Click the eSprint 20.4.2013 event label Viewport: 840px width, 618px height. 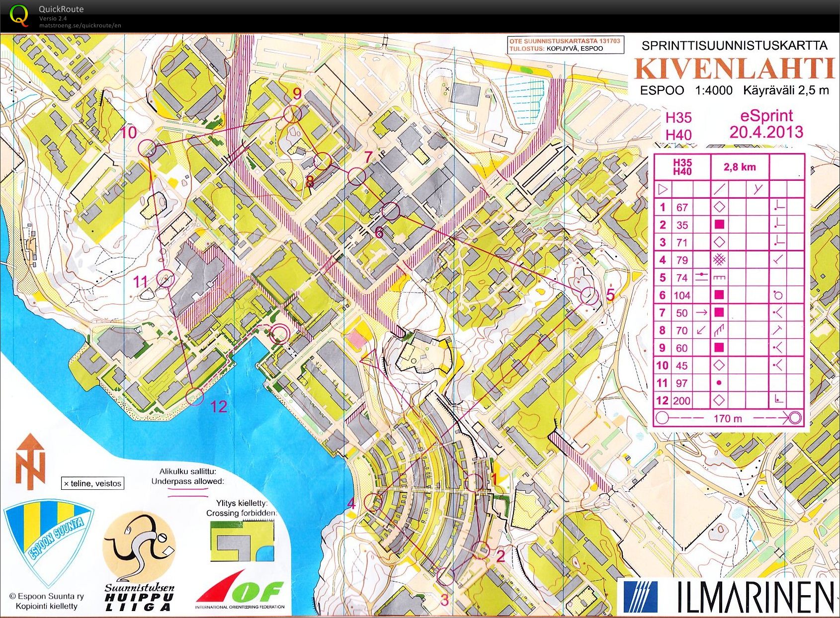[766, 124]
